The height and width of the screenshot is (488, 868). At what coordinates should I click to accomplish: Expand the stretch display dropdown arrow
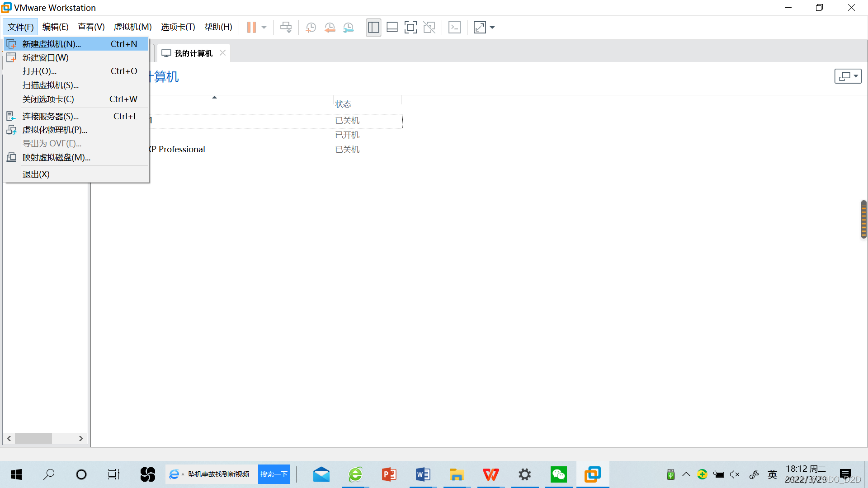pos(492,28)
